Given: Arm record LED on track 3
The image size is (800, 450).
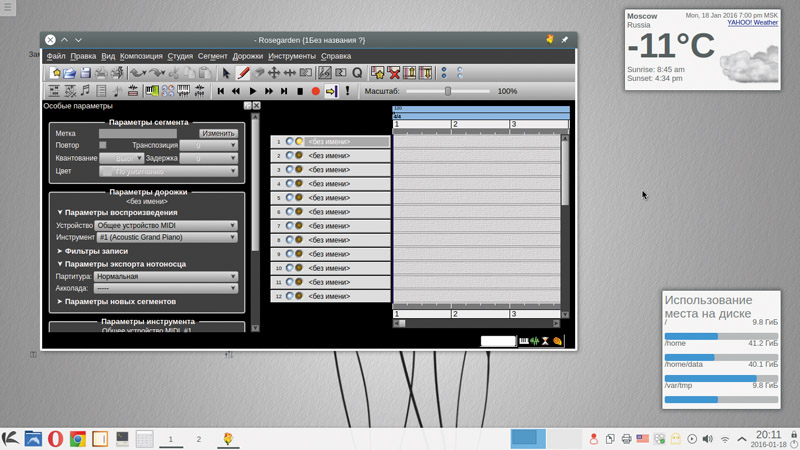Looking at the screenshot, I should (x=299, y=169).
